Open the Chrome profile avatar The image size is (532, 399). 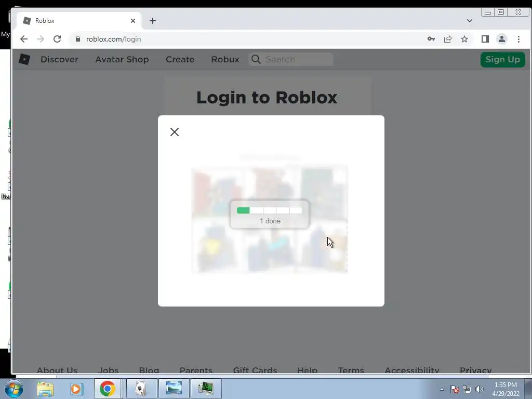tap(502, 39)
